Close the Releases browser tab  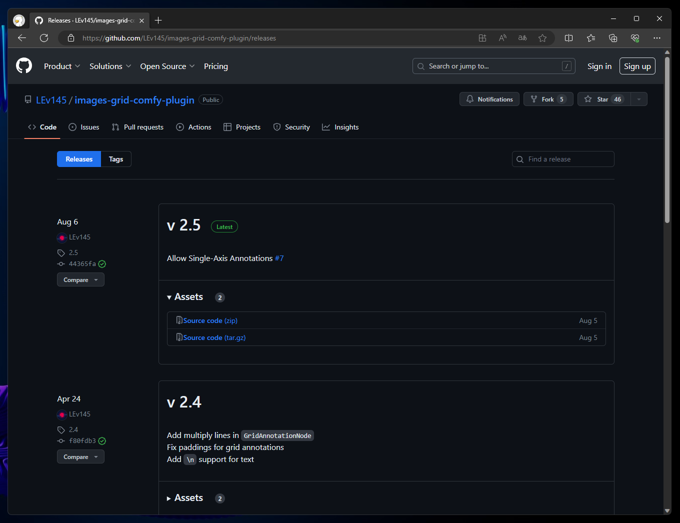(141, 20)
